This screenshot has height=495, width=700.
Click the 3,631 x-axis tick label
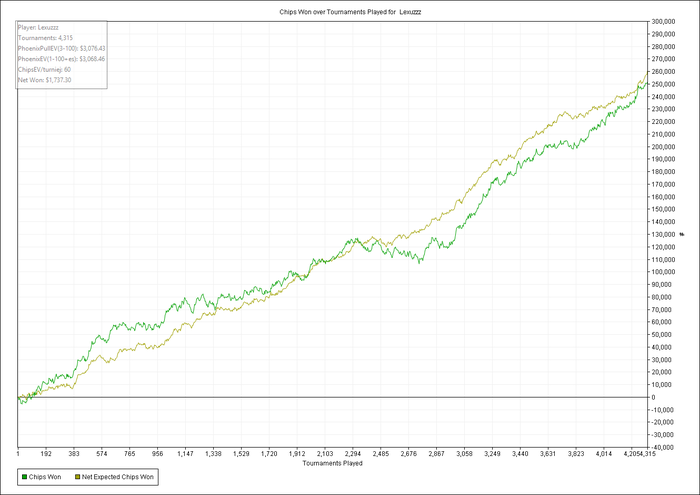[548, 454]
